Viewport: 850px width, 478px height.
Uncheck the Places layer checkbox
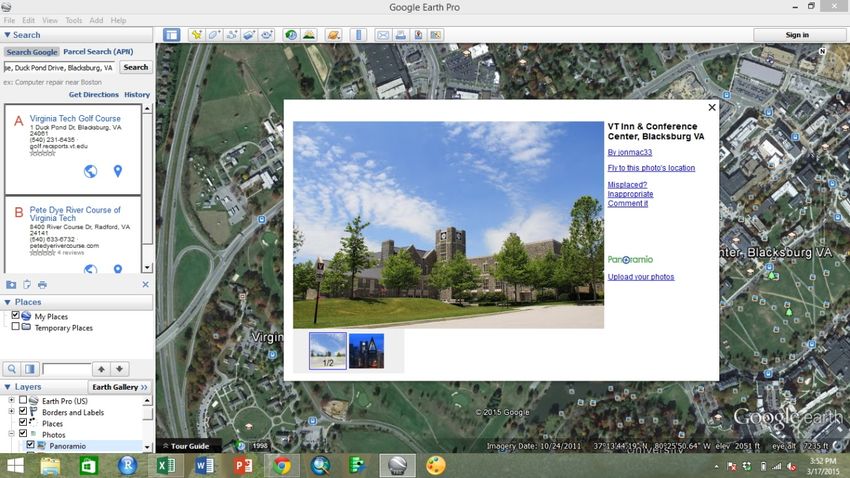[23, 422]
